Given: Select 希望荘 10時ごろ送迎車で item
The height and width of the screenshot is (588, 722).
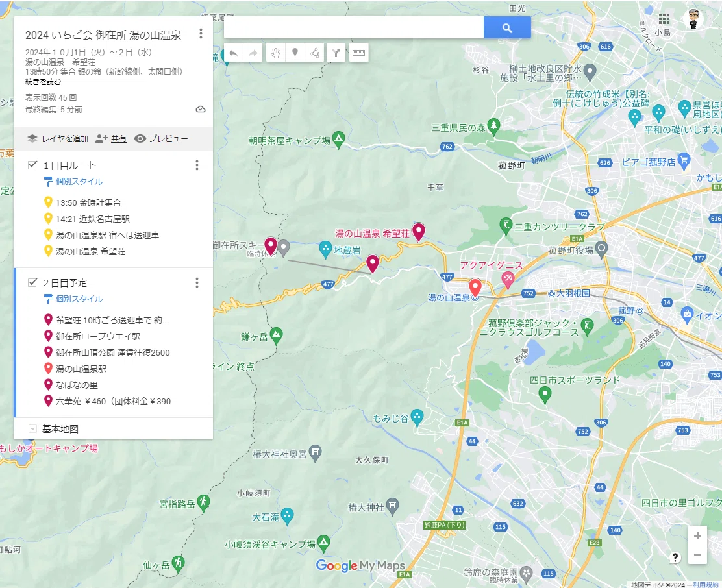Looking at the screenshot, I should 113,320.
